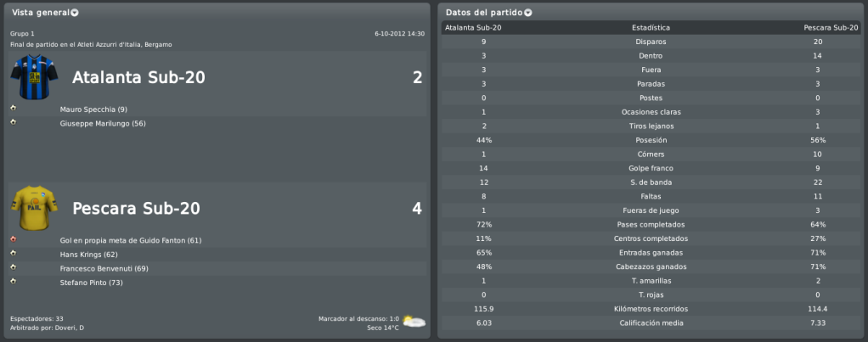Screen dimensions: 868x342
Task: Select scorer Stefano Pinto (73)
Action: 92,283
